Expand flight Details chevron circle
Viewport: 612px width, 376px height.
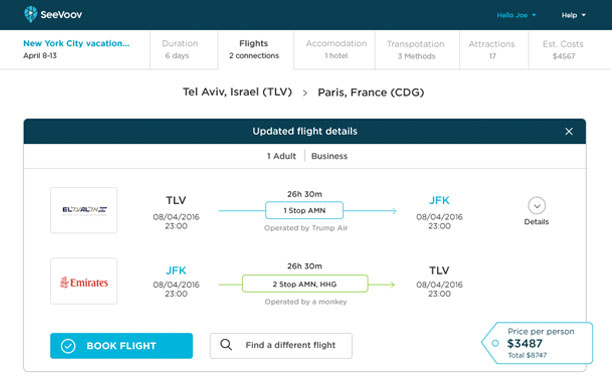point(537,205)
